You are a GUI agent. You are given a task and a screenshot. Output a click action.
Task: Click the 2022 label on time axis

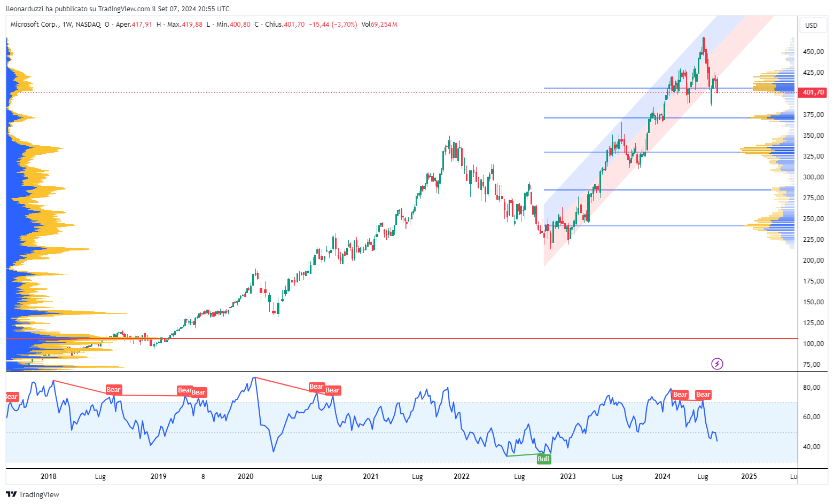462,477
